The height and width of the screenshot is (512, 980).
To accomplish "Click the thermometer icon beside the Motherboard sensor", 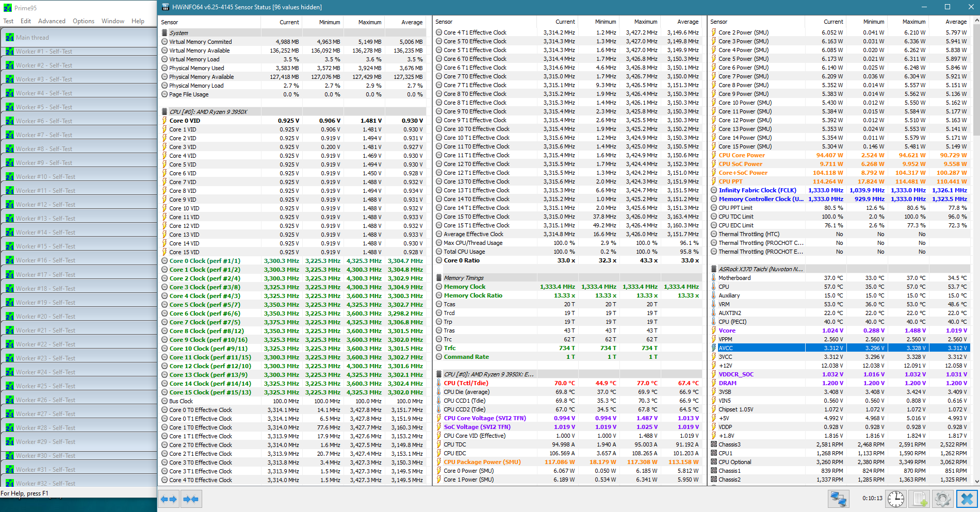I will coord(714,278).
